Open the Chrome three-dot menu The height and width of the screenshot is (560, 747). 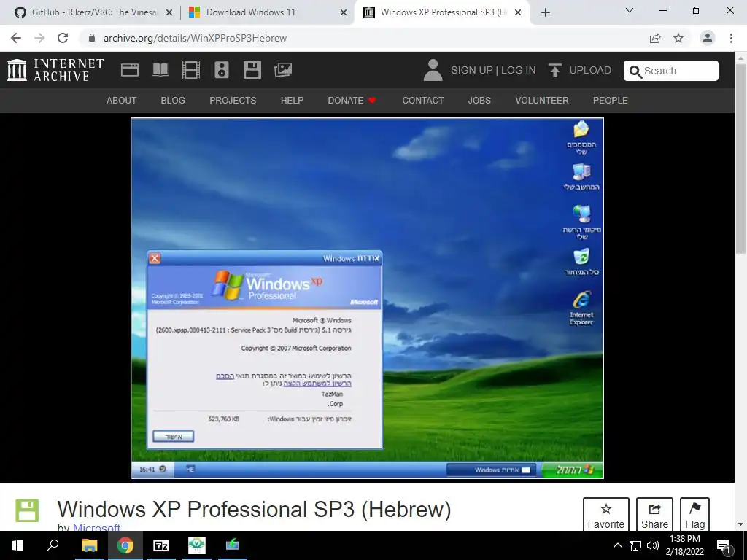coord(731,38)
